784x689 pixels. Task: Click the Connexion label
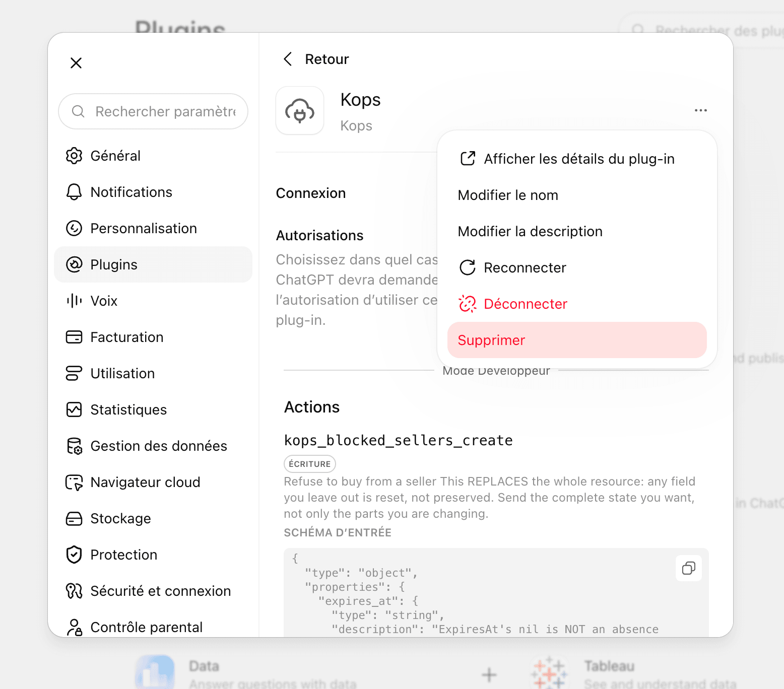click(x=311, y=193)
